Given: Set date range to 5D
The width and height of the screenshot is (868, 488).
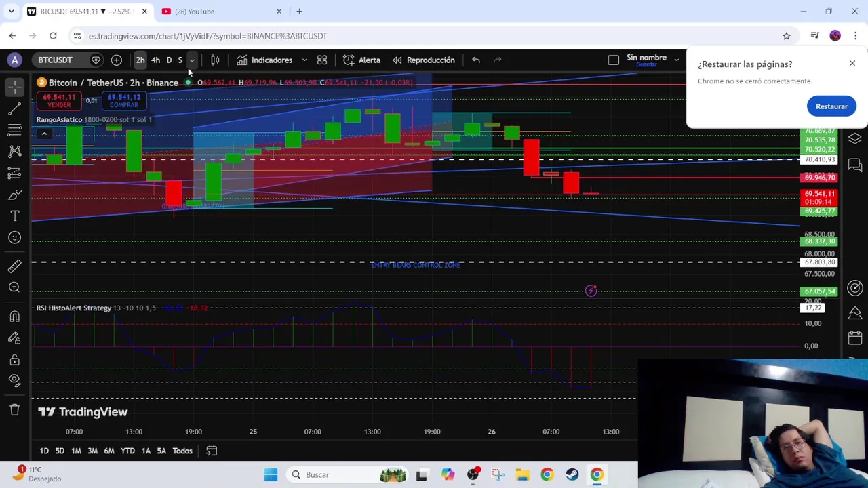Looking at the screenshot, I should pyautogui.click(x=60, y=451).
